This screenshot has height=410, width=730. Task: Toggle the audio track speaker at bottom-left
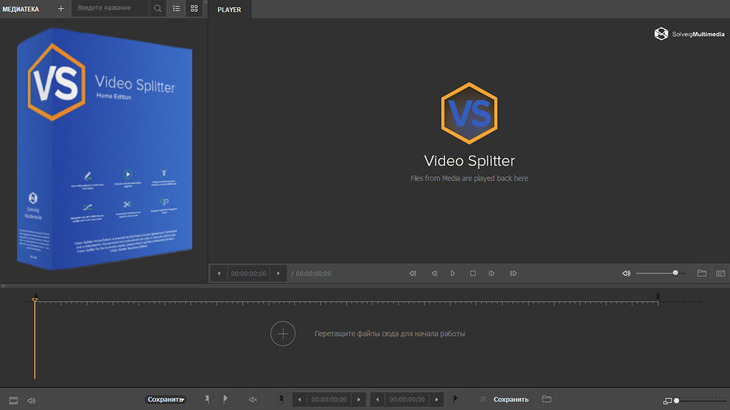pyautogui.click(x=31, y=400)
